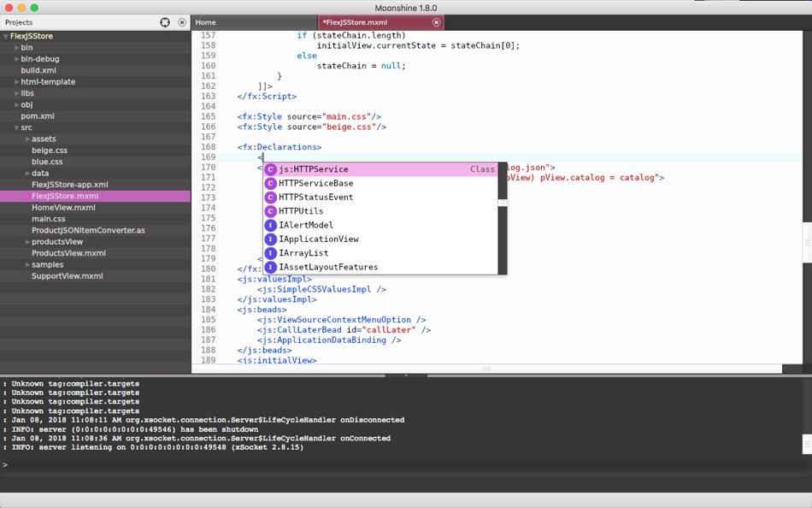Click the console vertical scrollbar handle
Screen dimensions: 812x508
[x=808, y=444]
